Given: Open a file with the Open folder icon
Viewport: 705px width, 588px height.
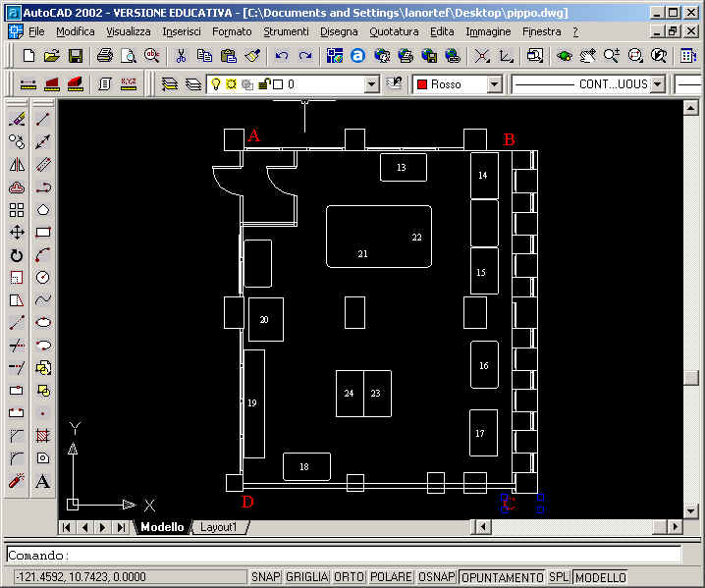Looking at the screenshot, I should tap(52, 56).
